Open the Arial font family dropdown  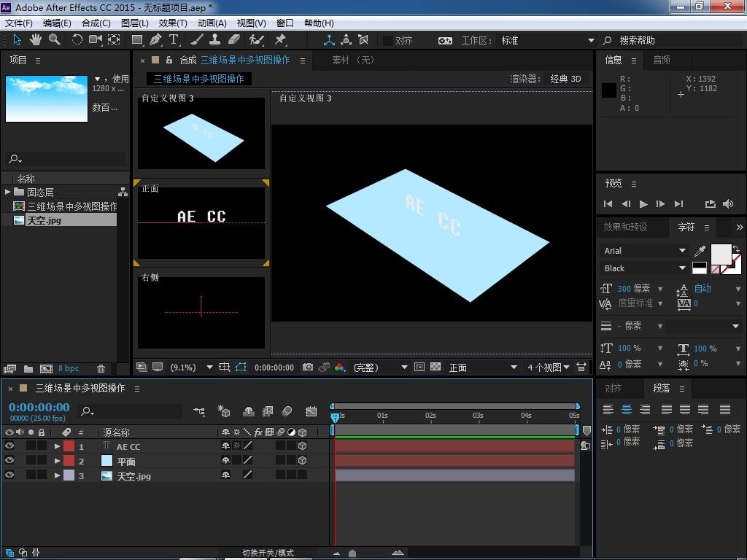[645, 251]
